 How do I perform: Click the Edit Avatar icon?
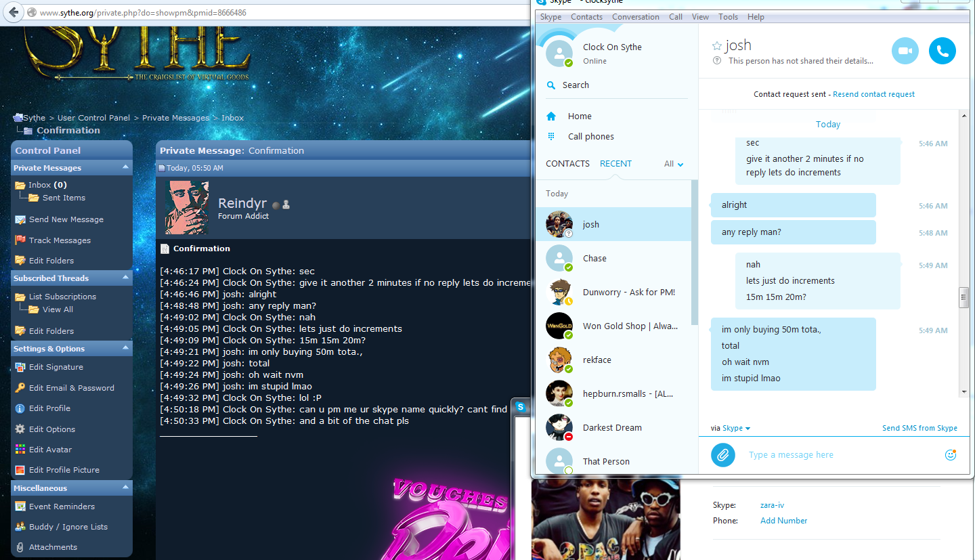(x=20, y=450)
